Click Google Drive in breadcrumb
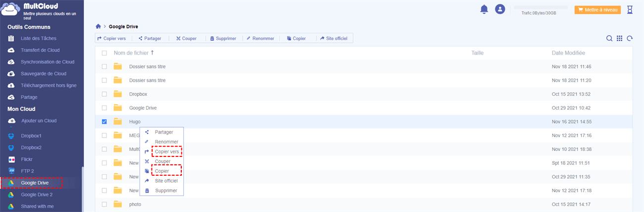 pyautogui.click(x=123, y=26)
